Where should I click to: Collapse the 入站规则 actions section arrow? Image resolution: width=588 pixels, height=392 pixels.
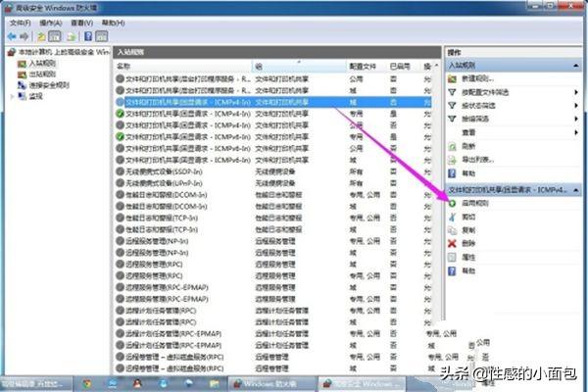point(575,66)
